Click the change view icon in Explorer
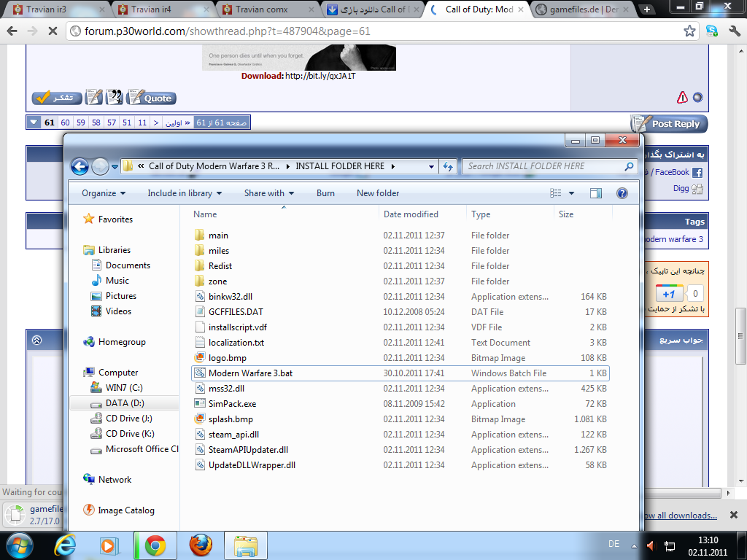747x560 pixels. click(x=555, y=192)
